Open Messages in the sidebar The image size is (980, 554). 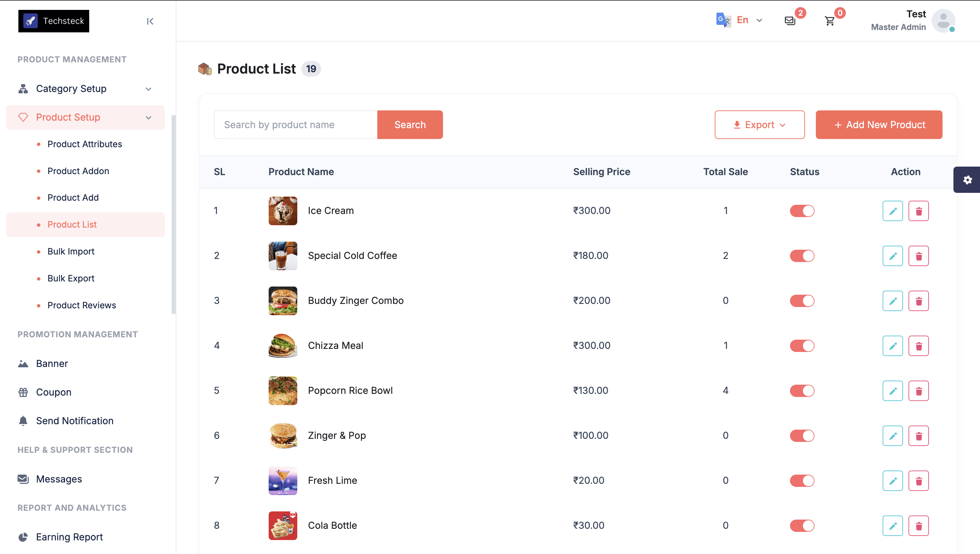pos(59,479)
